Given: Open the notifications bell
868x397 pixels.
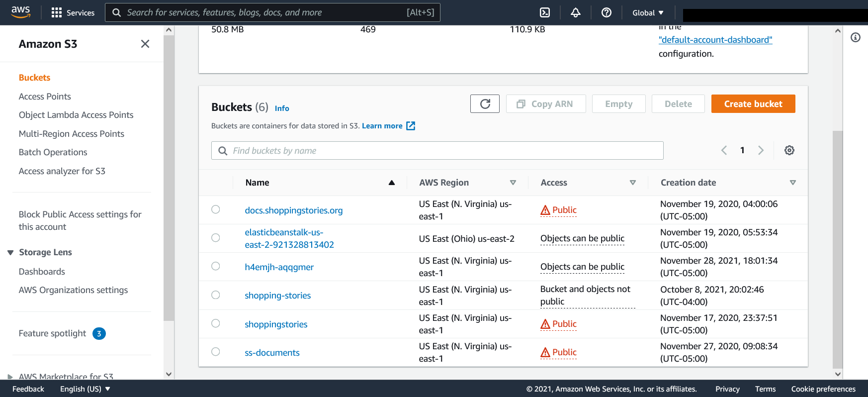Looking at the screenshot, I should click(x=576, y=12).
